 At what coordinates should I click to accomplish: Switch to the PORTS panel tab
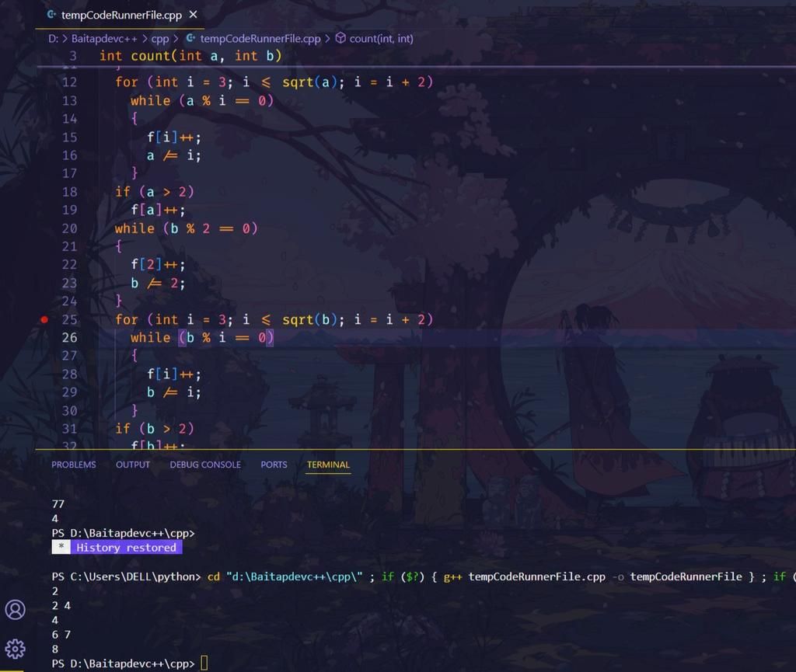click(x=274, y=465)
